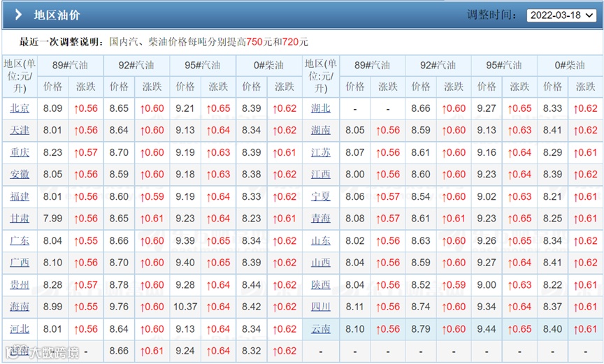The width and height of the screenshot is (604, 364).
Task: Select 四川 89# price 8.11
Action: (354, 307)
